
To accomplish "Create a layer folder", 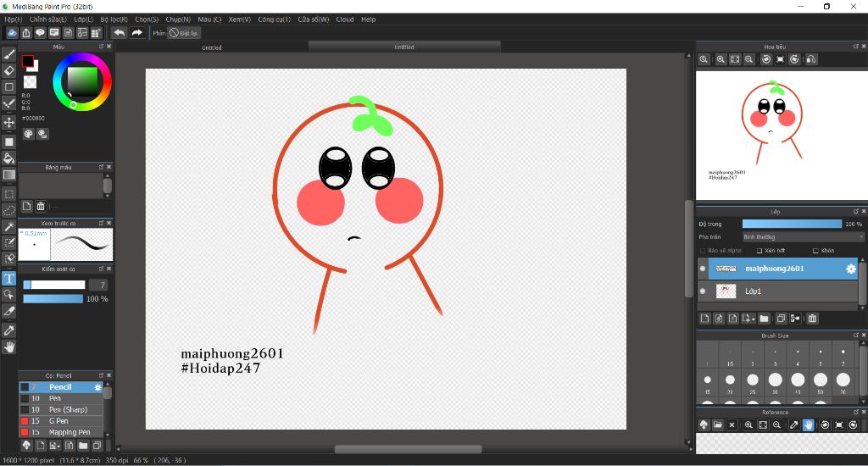I will click(x=764, y=319).
